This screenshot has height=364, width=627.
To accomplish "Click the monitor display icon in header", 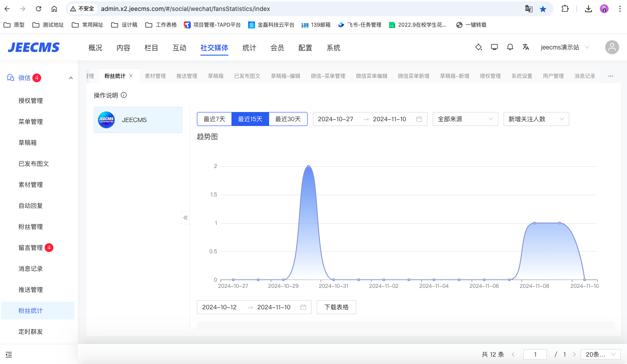I will click(x=494, y=47).
